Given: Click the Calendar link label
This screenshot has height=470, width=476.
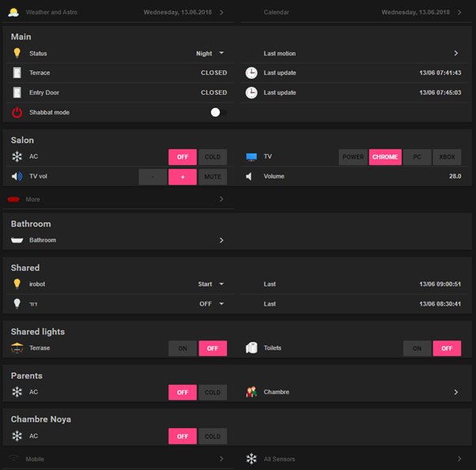Looking at the screenshot, I should pyautogui.click(x=276, y=12).
